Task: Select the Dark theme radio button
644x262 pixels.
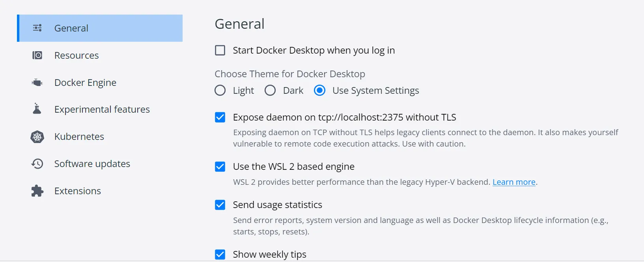Action: pyautogui.click(x=270, y=91)
